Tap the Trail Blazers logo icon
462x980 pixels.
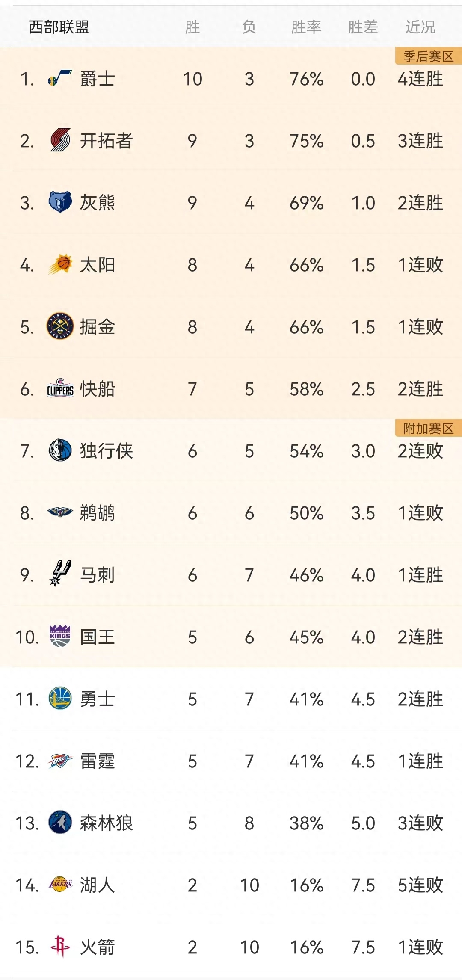pyautogui.click(x=60, y=140)
